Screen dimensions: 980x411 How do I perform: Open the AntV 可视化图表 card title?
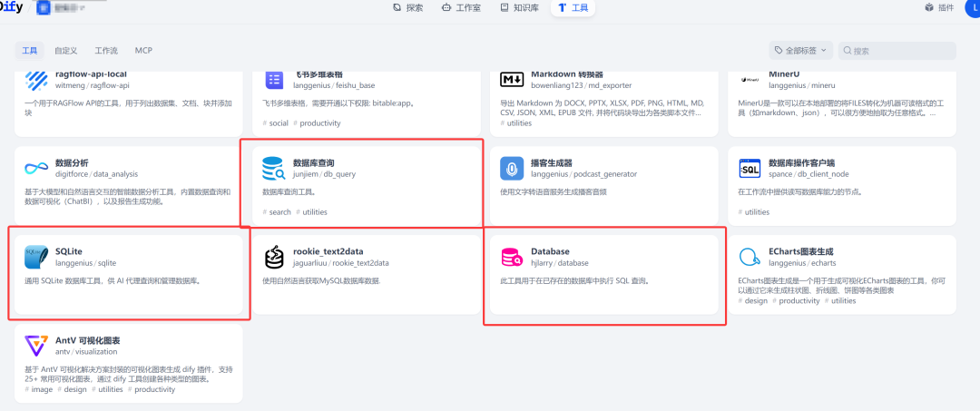click(x=87, y=340)
